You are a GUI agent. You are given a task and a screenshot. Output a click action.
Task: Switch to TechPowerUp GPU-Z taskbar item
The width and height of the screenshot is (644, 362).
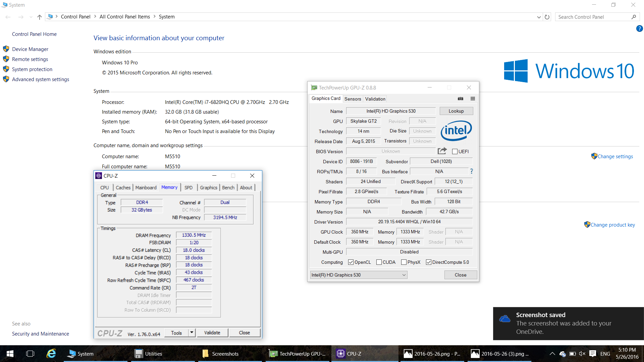pyautogui.click(x=297, y=354)
